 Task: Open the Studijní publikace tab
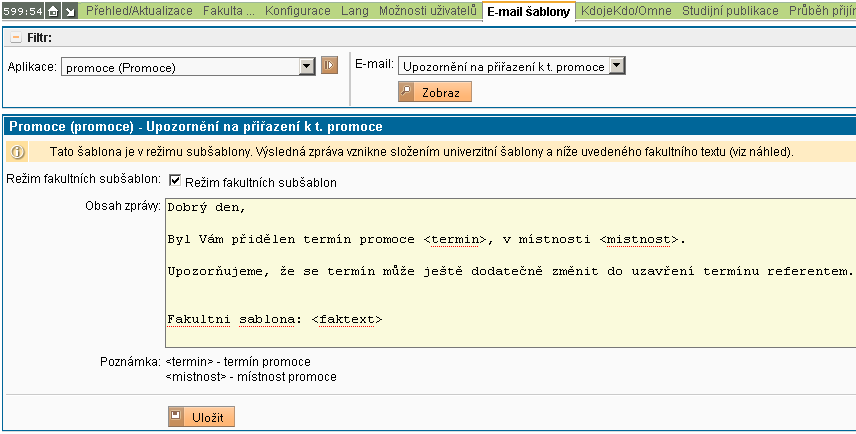730,12
